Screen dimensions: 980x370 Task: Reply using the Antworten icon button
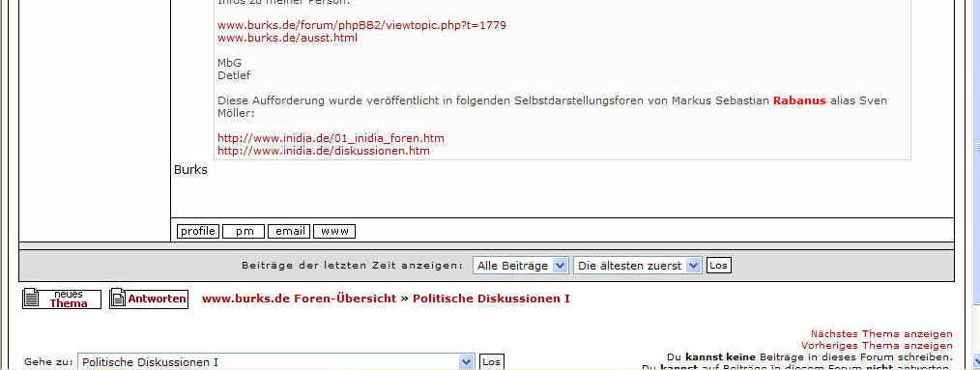point(149,299)
